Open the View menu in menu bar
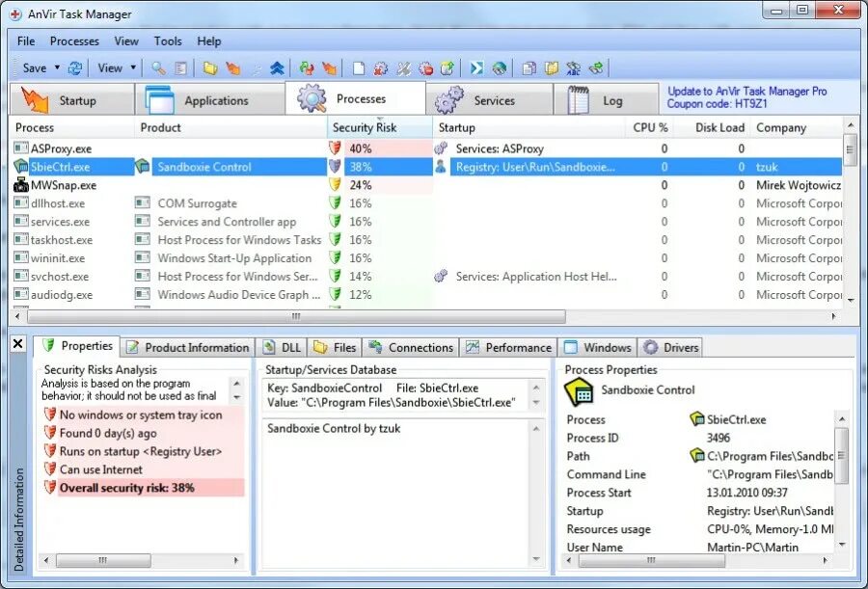The width and height of the screenshot is (868, 589). tap(126, 40)
